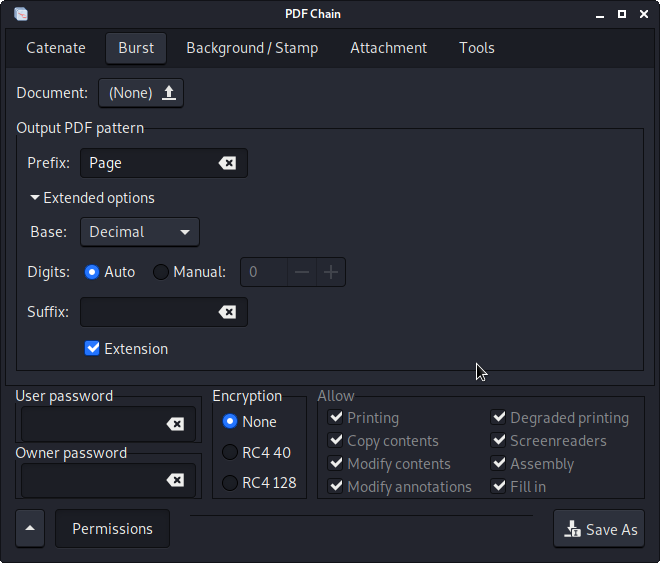The image size is (660, 563).
Task: Open the Tools tab
Action: [x=476, y=48]
